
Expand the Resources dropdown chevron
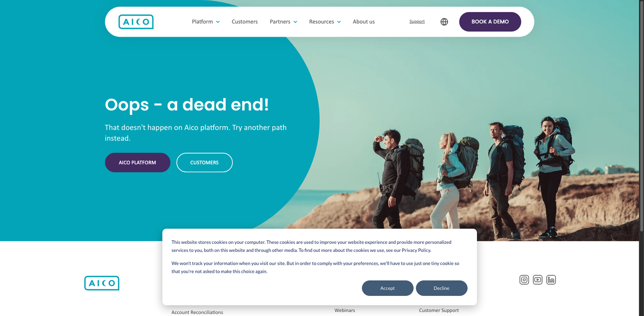coord(339,22)
